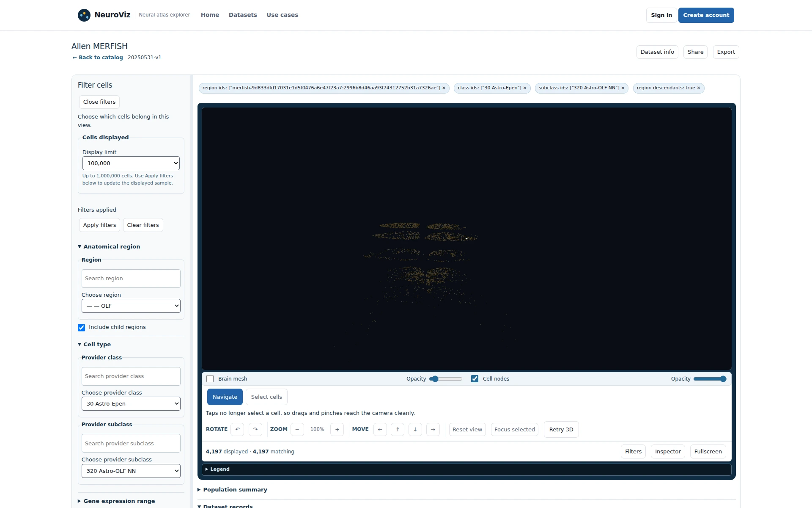
Task: Go to Home nav item
Action: pos(210,15)
